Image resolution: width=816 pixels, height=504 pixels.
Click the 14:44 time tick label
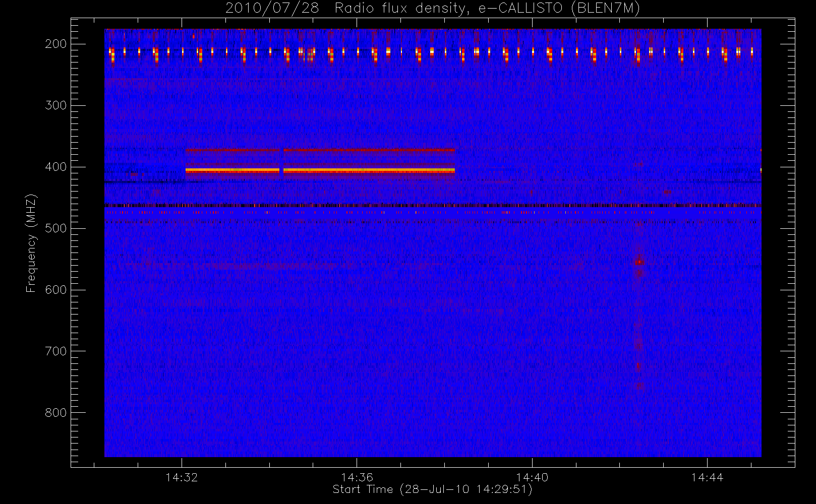point(707,477)
